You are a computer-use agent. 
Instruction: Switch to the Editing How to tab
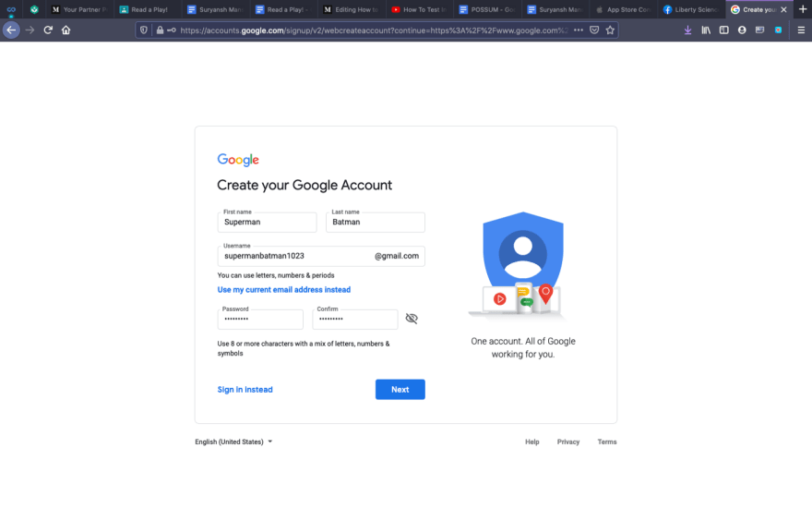[352, 9]
